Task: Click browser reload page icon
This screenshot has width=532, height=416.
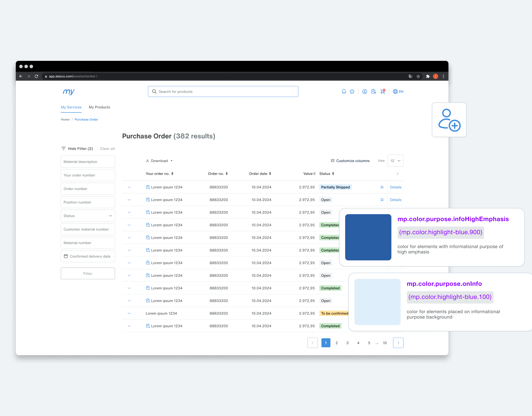Action: [36, 76]
